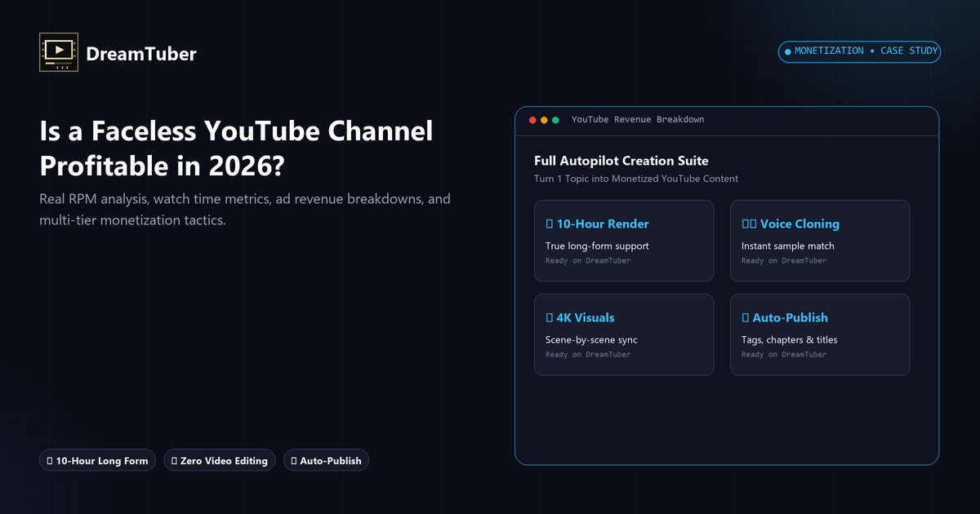Click the Scene-by-scene sync text

click(591, 339)
